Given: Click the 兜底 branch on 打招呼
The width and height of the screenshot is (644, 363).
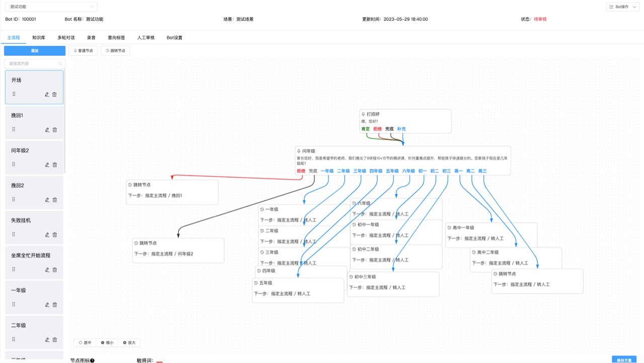Looking at the screenshot, I should click(x=389, y=129).
